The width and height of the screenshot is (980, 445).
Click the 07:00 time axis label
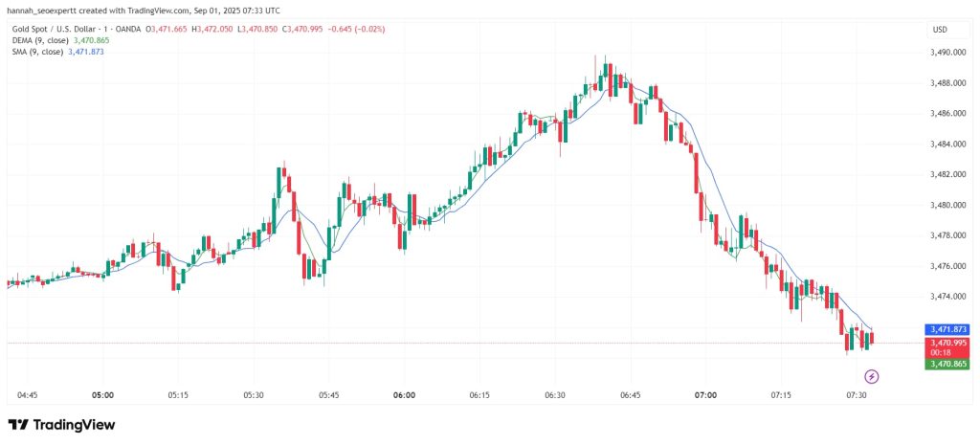pyautogui.click(x=705, y=395)
